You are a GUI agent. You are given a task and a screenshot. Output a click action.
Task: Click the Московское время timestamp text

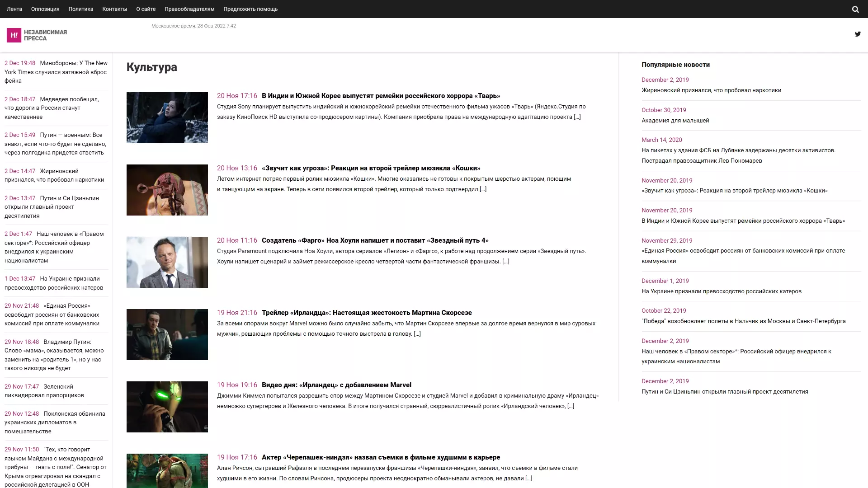pos(193,26)
